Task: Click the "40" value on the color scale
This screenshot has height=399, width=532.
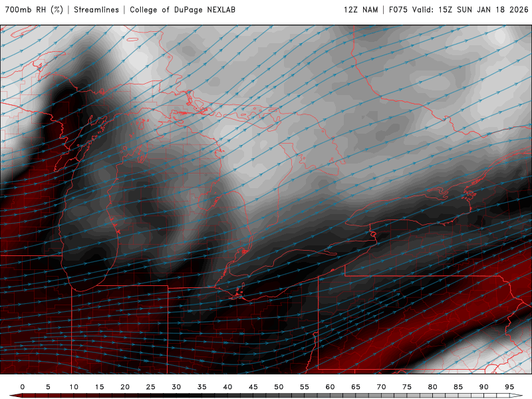Action: click(x=227, y=387)
